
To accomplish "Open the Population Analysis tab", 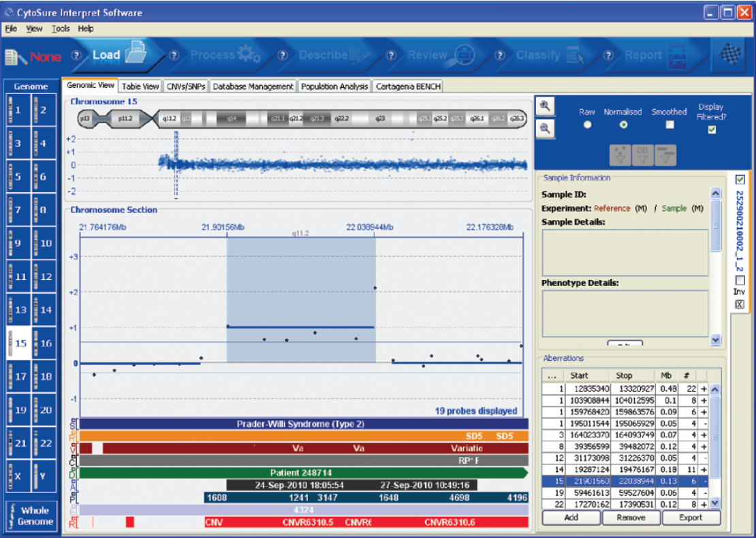I will click(334, 86).
